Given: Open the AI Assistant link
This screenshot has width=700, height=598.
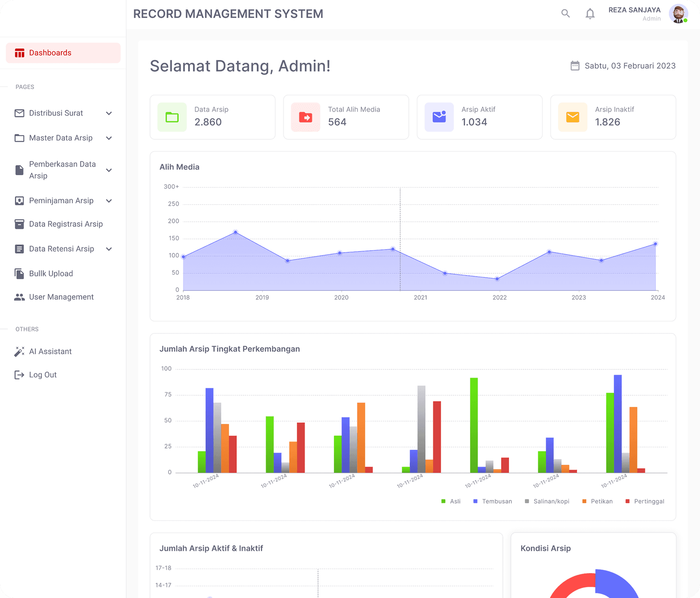Looking at the screenshot, I should tap(50, 351).
